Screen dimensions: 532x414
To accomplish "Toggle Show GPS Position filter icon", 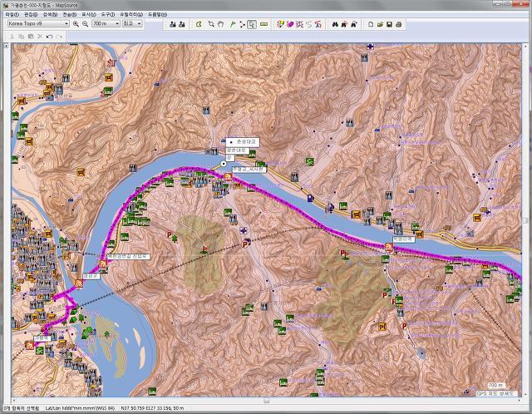I will 318,24.
